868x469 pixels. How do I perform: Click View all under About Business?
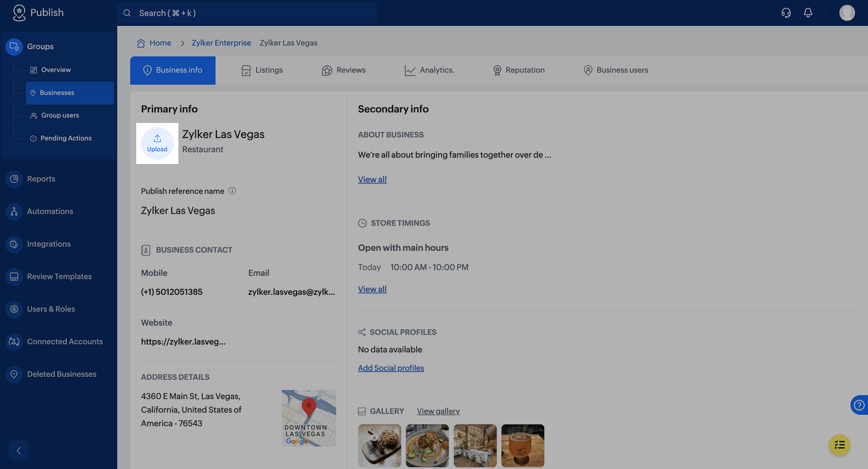pos(372,180)
